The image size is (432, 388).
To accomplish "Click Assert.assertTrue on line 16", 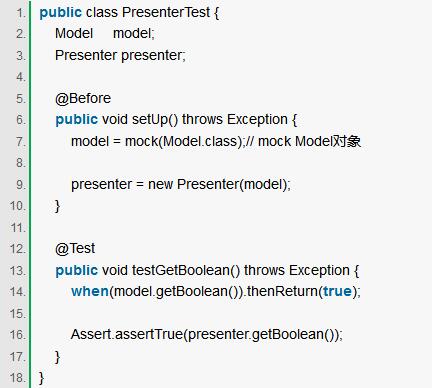I will tap(127, 334).
